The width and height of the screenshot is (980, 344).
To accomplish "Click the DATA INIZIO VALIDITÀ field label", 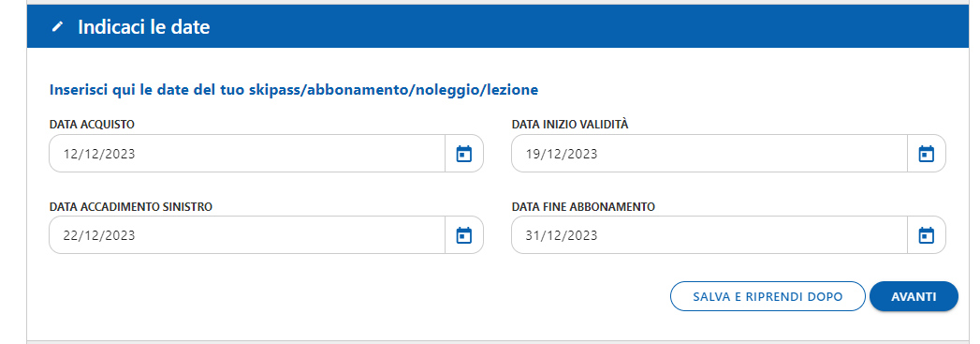I will [570, 124].
